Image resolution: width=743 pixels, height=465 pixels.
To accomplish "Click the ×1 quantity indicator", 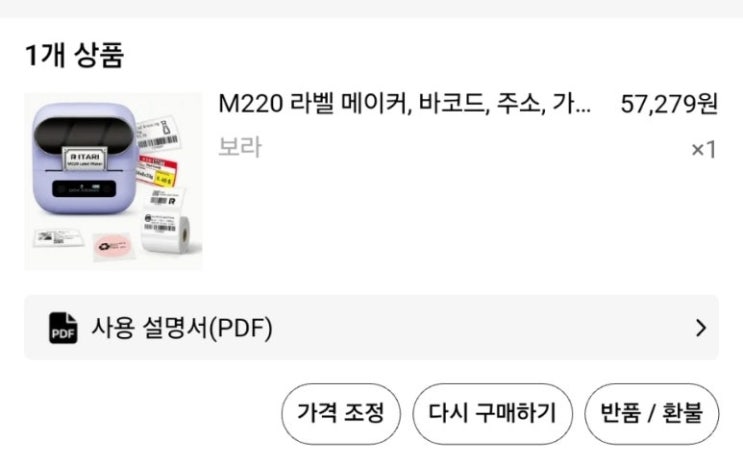I will [704, 150].
